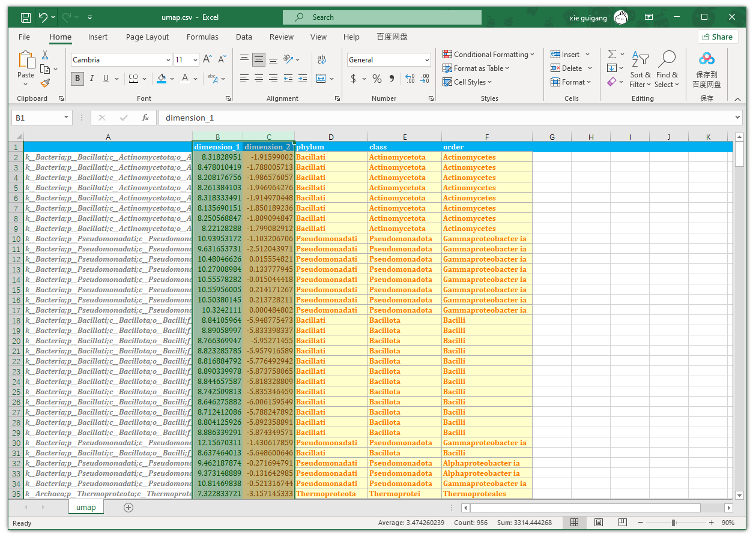Click the Merge & Center icon
The width and height of the screenshot is (756, 537).
(321, 79)
